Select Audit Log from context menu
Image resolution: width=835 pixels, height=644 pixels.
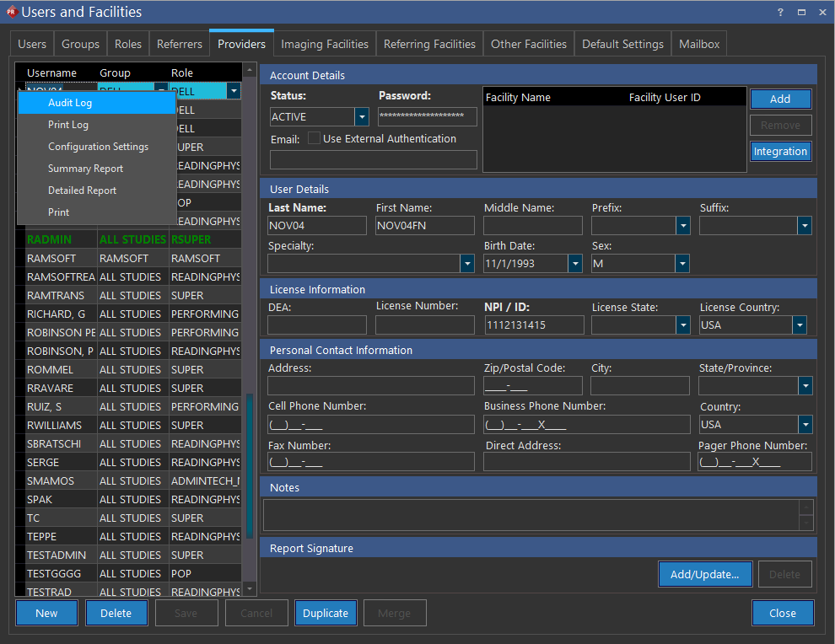click(x=70, y=103)
